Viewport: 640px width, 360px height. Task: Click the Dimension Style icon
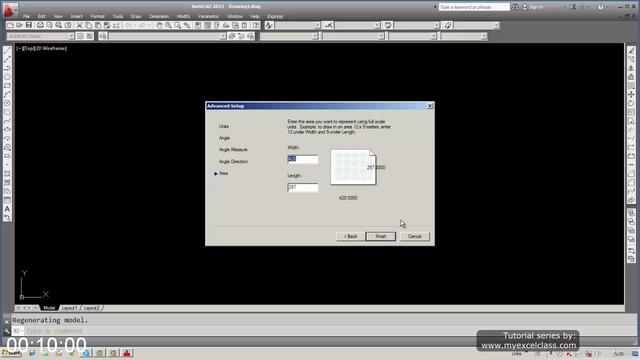coord(329,25)
